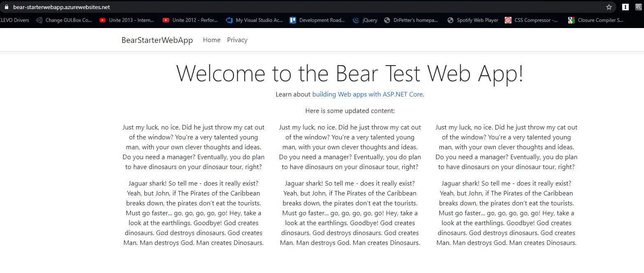Click the BearStarterWebApp brand link
Viewport: 644px width, 273px height.
[x=157, y=40]
